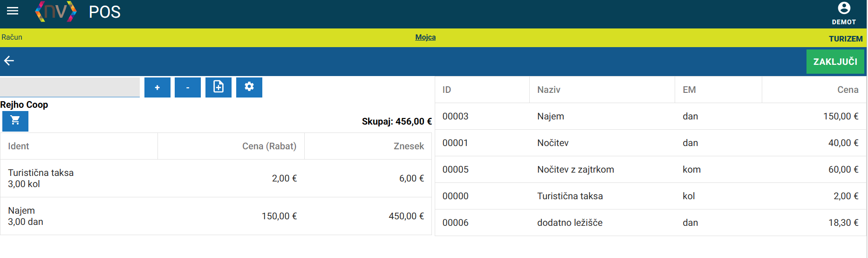This screenshot has height=258, width=868.
Task: Select the Nočitev z zajtrkom product
Action: [650, 169]
